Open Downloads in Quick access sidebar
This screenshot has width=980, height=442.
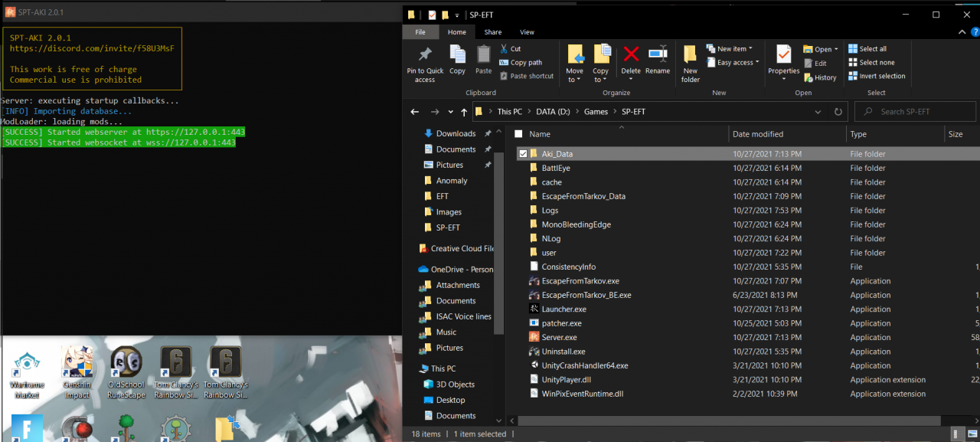click(x=456, y=133)
